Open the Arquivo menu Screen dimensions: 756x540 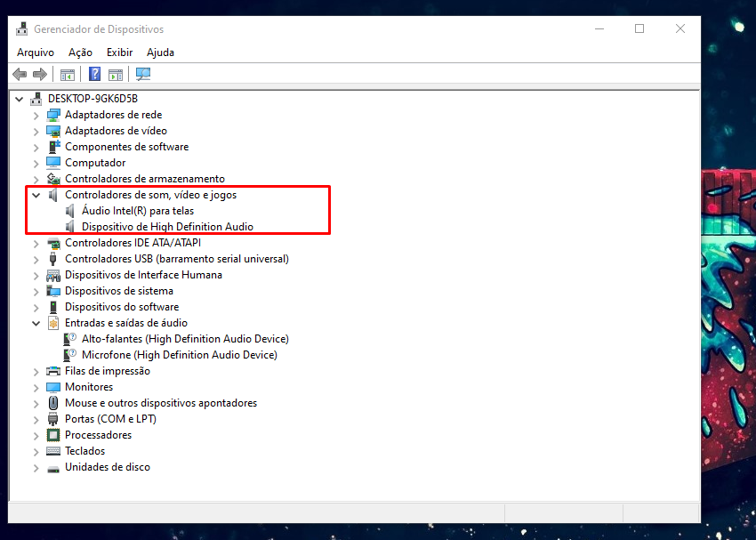tap(36, 52)
